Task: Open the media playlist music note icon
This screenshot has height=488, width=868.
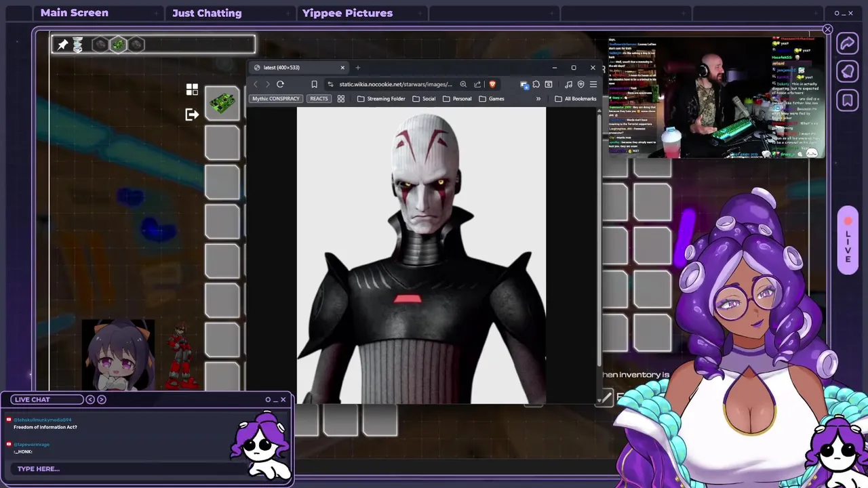Action: pos(568,84)
